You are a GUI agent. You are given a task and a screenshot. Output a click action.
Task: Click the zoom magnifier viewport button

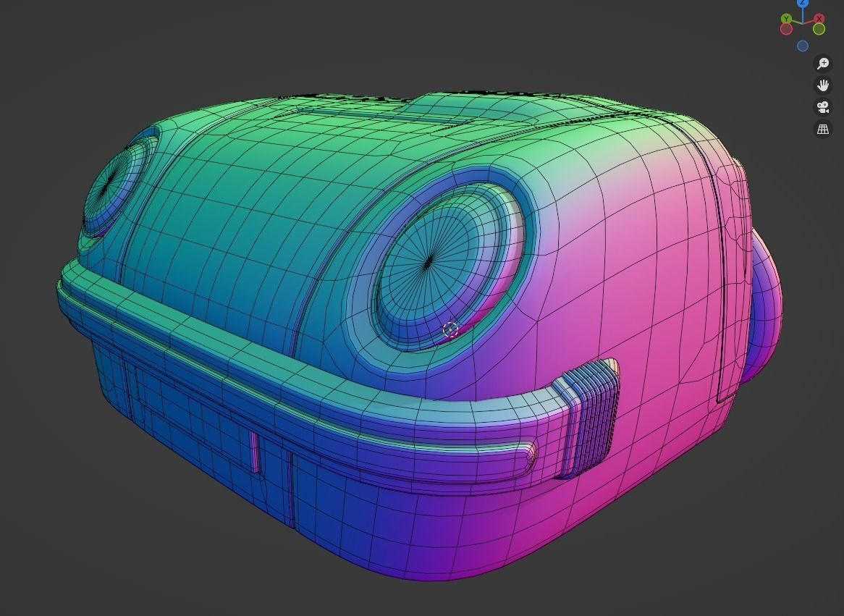(822, 64)
